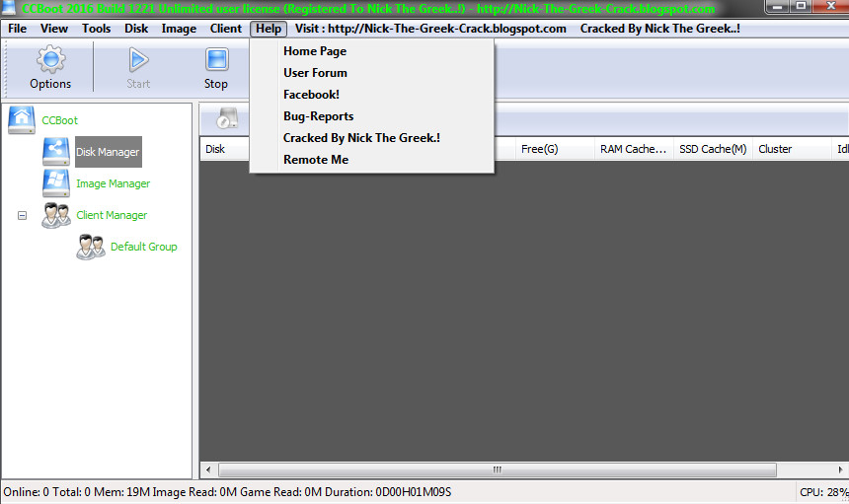The height and width of the screenshot is (504, 849).
Task: Click the scrollbar left arrow
Action: point(208,469)
